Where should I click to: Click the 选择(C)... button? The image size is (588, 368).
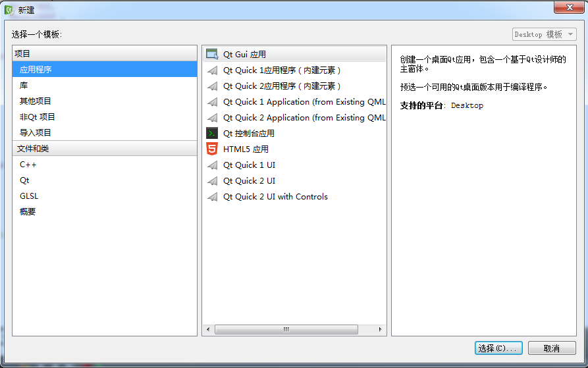tap(498, 348)
